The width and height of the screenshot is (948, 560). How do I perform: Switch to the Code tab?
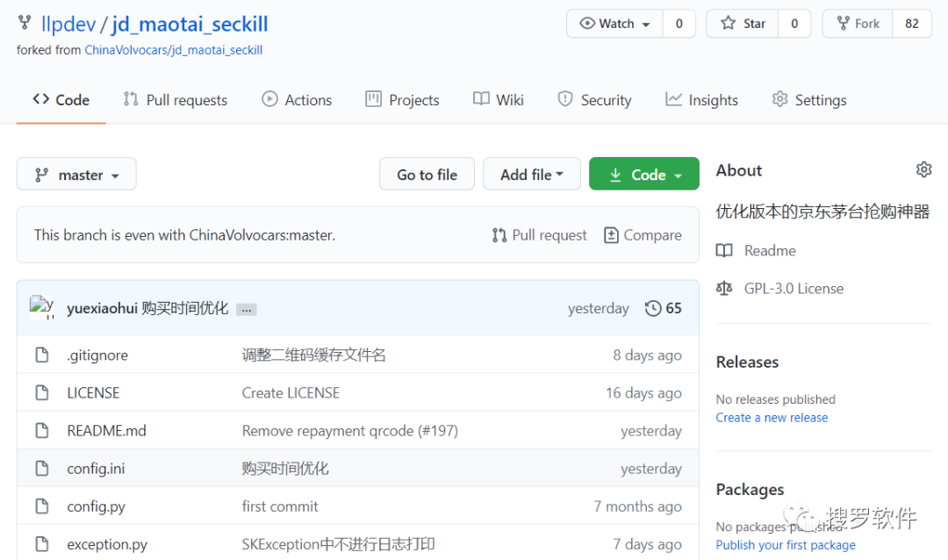click(61, 100)
